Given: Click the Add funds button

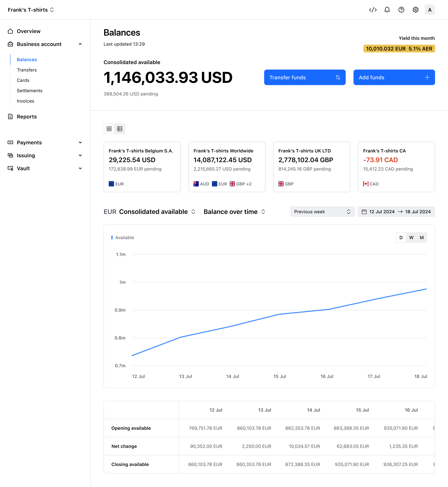Looking at the screenshot, I should [394, 77].
